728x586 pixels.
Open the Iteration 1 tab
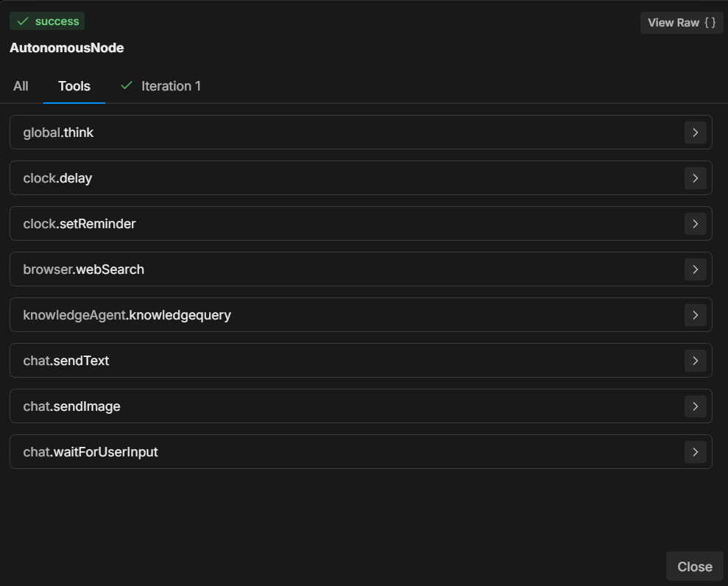point(160,86)
